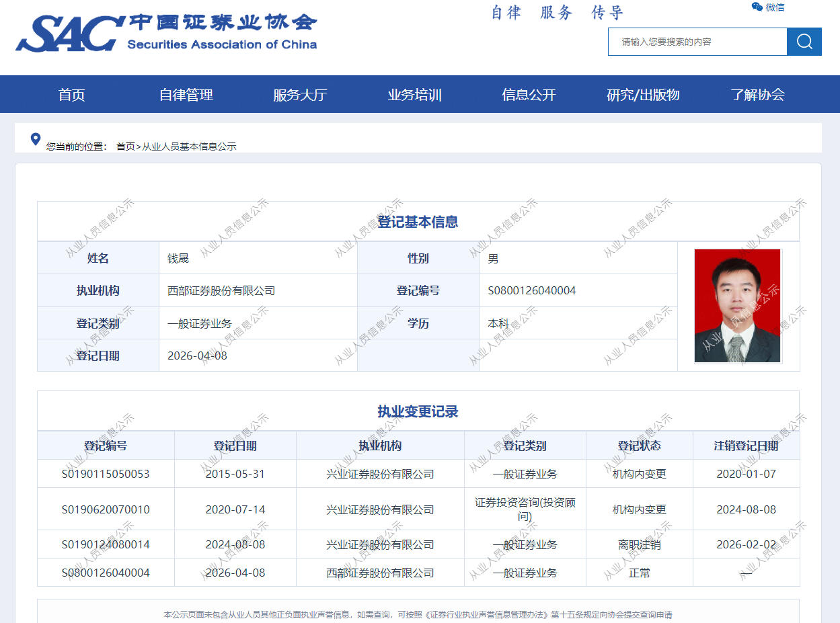The height and width of the screenshot is (623, 840).
Task: Focus the site search input box
Action: tap(697, 42)
